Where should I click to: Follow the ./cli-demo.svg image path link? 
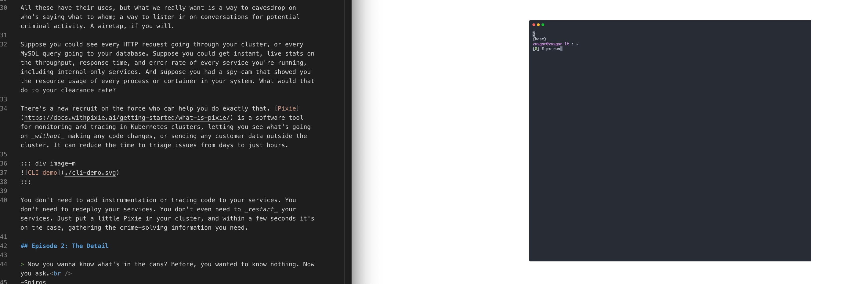90,173
